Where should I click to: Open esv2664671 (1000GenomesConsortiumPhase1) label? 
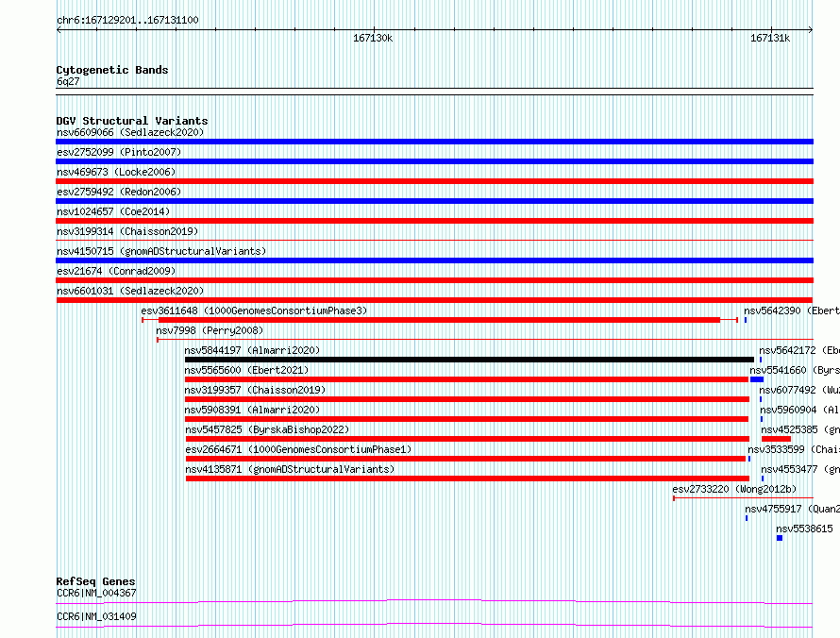coord(298,449)
